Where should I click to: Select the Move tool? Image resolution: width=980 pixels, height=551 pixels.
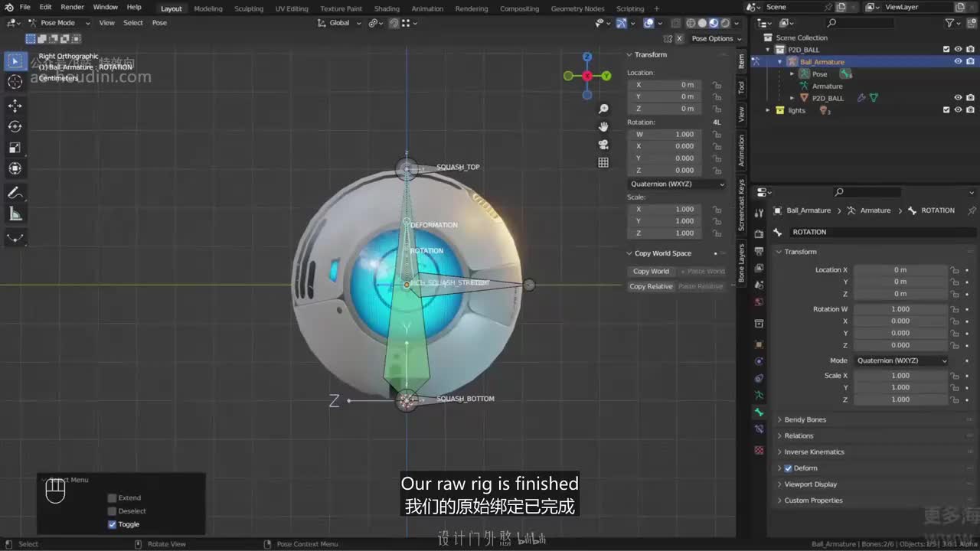tap(15, 106)
